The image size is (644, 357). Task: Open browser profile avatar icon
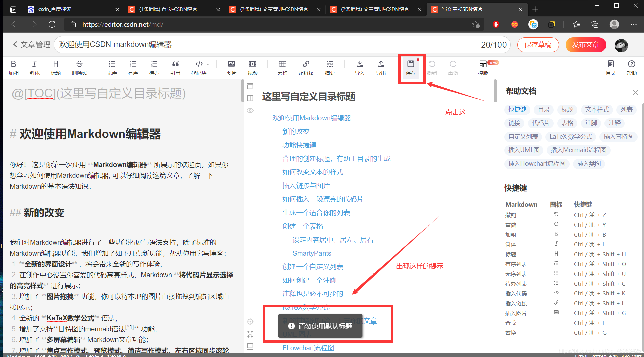click(x=614, y=24)
